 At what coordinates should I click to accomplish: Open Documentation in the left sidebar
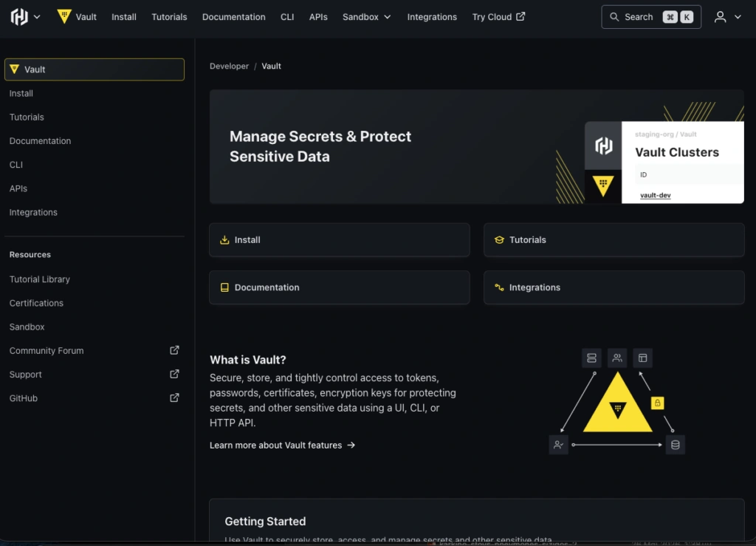coord(40,141)
